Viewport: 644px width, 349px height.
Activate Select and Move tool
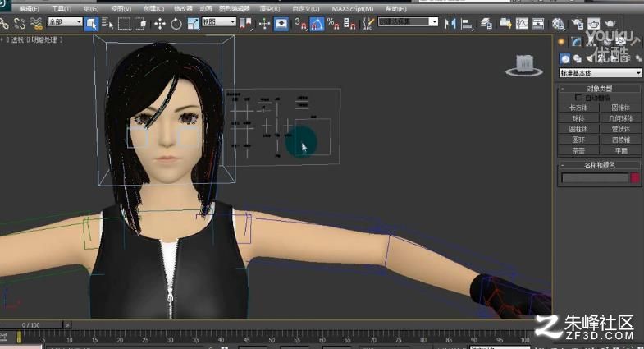(x=160, y=24)
